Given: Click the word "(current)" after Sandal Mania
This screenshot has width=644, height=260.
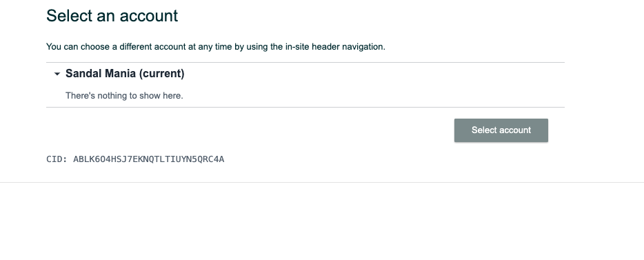Looking at the screenshot, I should click(x=161, y=74).
